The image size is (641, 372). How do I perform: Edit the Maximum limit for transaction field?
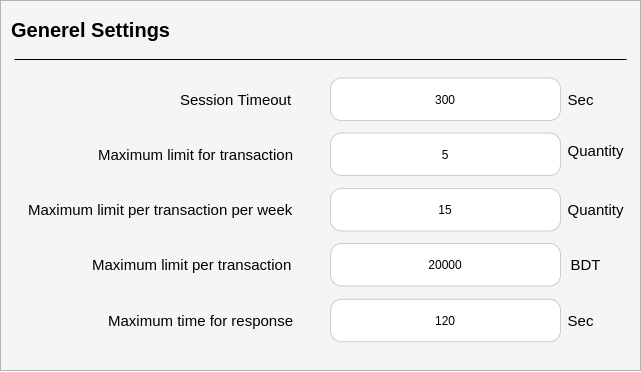(x=445, y=155)
